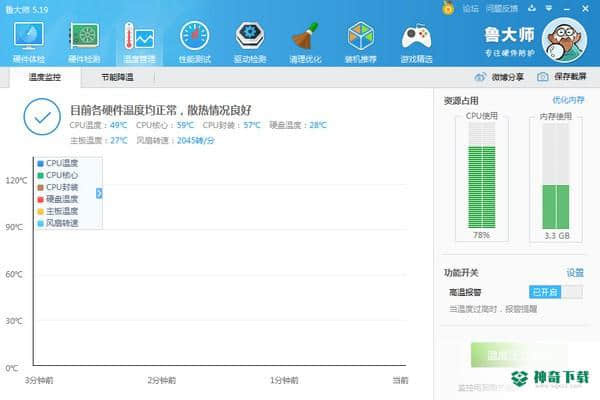Image resolution: width=600 pixels, height=400 pixels.
Task: Open 性能测试 performance test gauge icon
Action: [194, 36]
